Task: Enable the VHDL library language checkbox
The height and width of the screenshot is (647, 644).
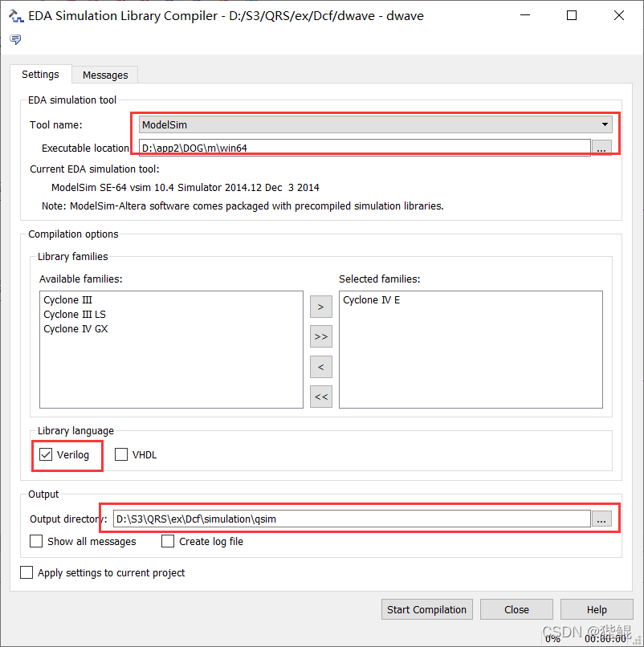Action: coord(121,454)
